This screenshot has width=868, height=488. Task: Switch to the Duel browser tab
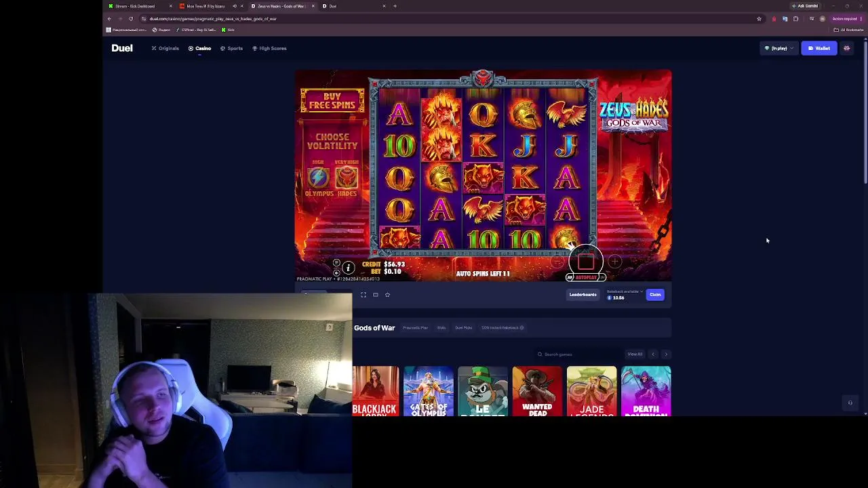click(x=353, y=6)
